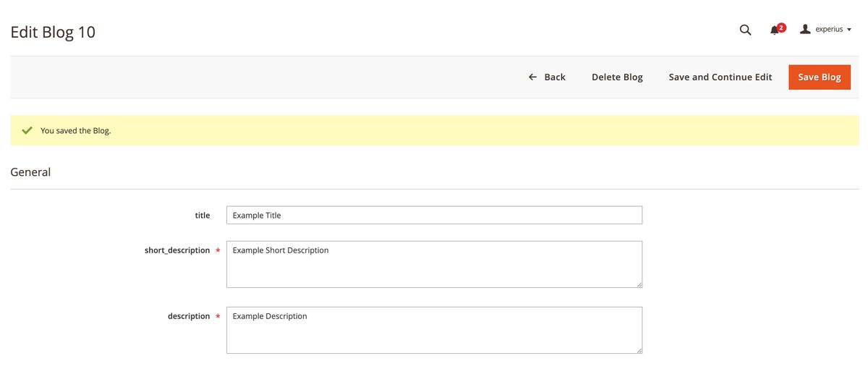
Task: Click the description textarea resize handle
Action: 638,349
